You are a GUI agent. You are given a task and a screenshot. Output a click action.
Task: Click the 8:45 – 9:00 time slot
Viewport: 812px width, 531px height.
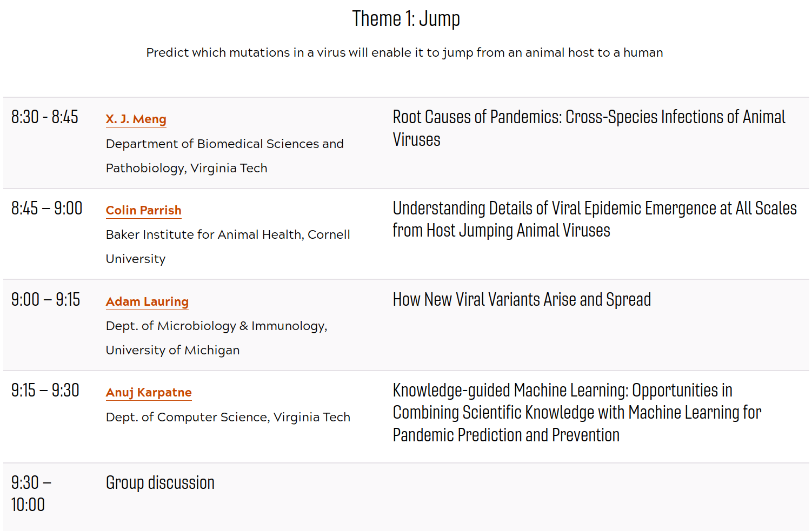tap(47, 208)
